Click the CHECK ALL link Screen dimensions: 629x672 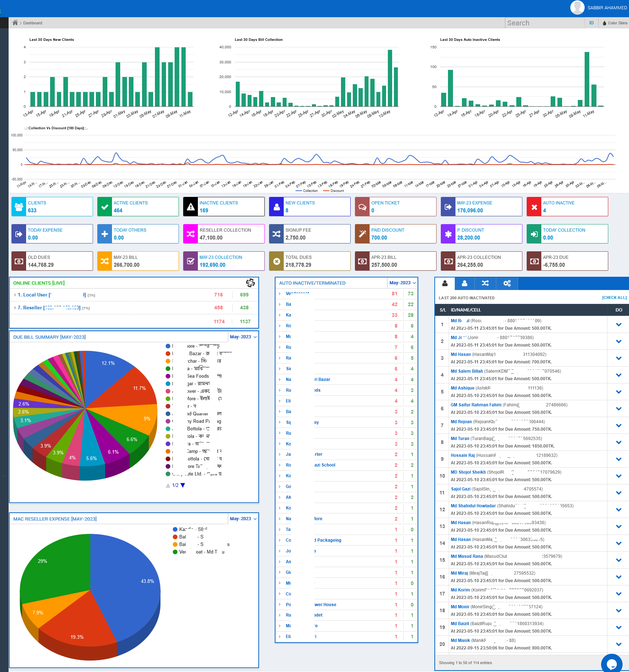click(614, 298)
